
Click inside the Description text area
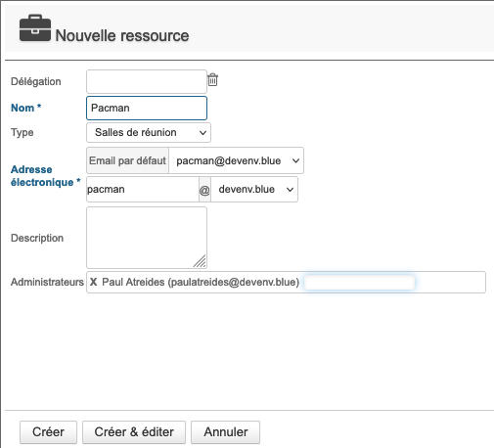147,238
